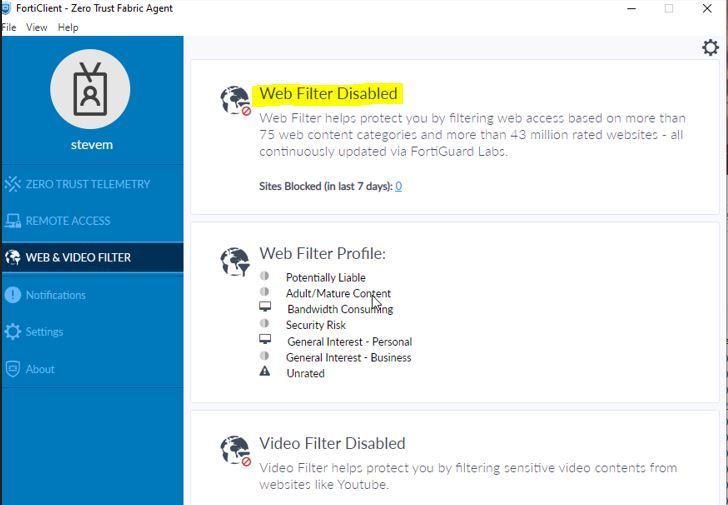Viewport: 728px width, 505px height.
Task: Click the stevem username
Action: (91, 144)
